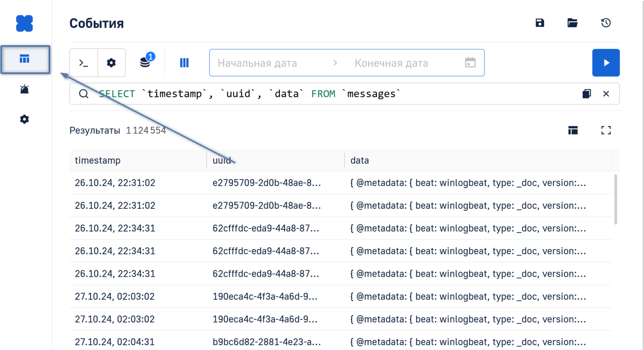The image size is (644, 350).
Task: Open data sources database icon
Action: pyautogui.click(x=146, y=62)
